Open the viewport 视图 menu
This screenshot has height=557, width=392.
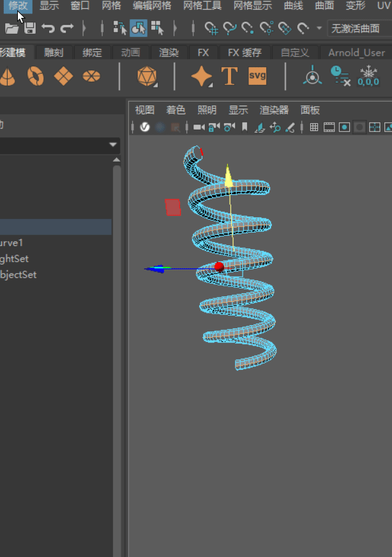[x=145, y=110]
